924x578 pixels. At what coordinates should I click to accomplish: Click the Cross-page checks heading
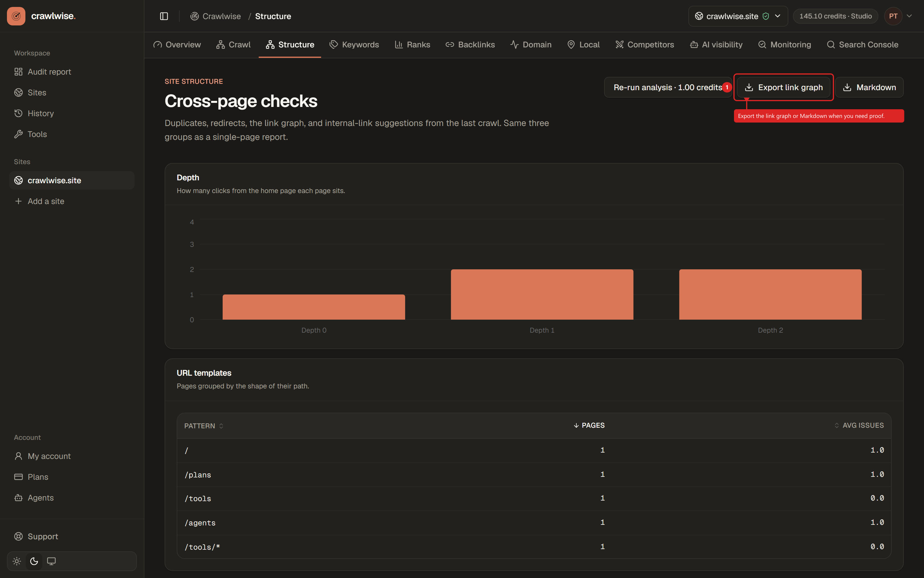point(241,101)
